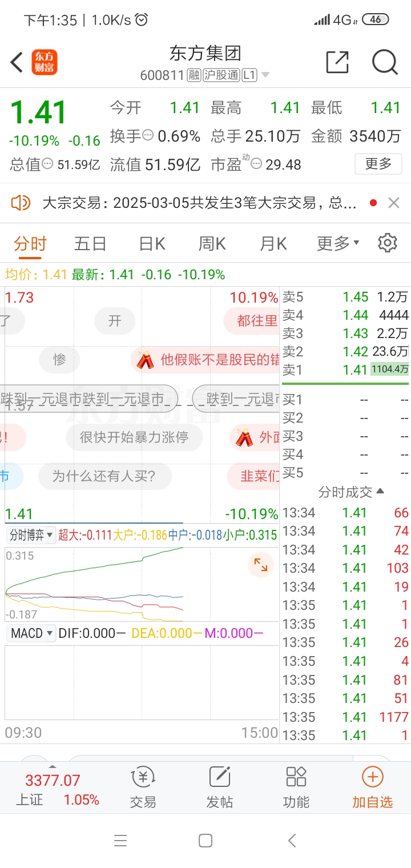The image size is (411, 868).
Task: Tap the 市盈 info icon
Action: 256,164
